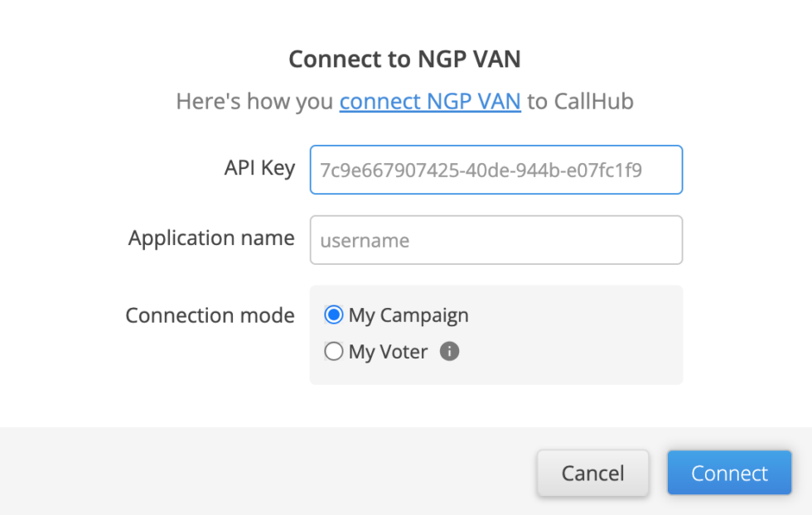
Task: Cancel the NGP VAN connection dialog
Action: click(592, 473)
